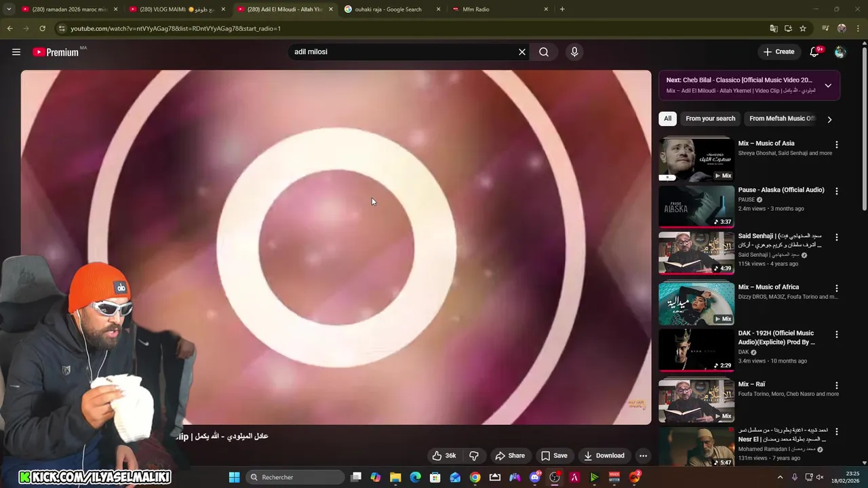Open Discord from the taskbar
868x488 pixels.
point(535,477)
